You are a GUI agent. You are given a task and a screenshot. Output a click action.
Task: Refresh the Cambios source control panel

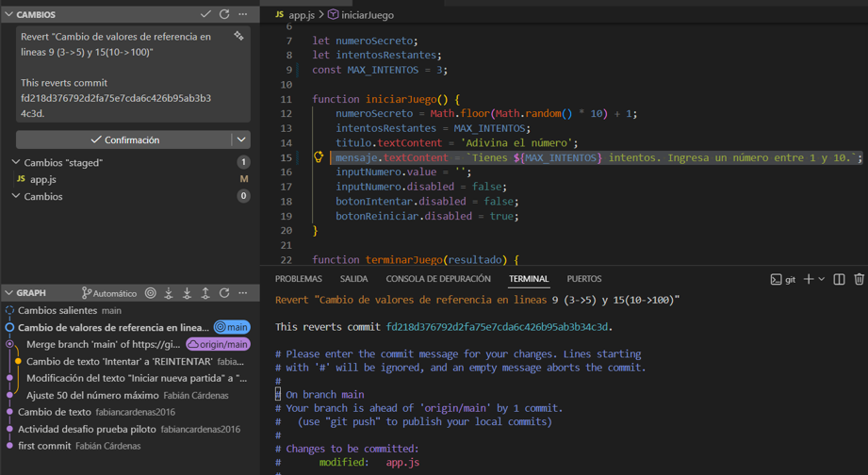click(224, 14)
